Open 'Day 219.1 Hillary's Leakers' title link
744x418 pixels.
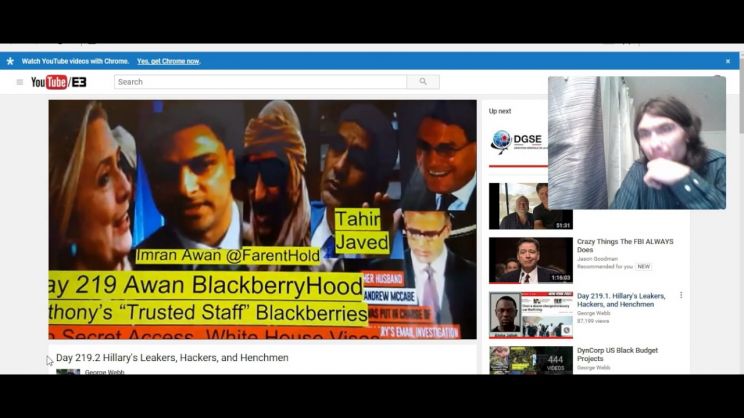tap(620, 300)
